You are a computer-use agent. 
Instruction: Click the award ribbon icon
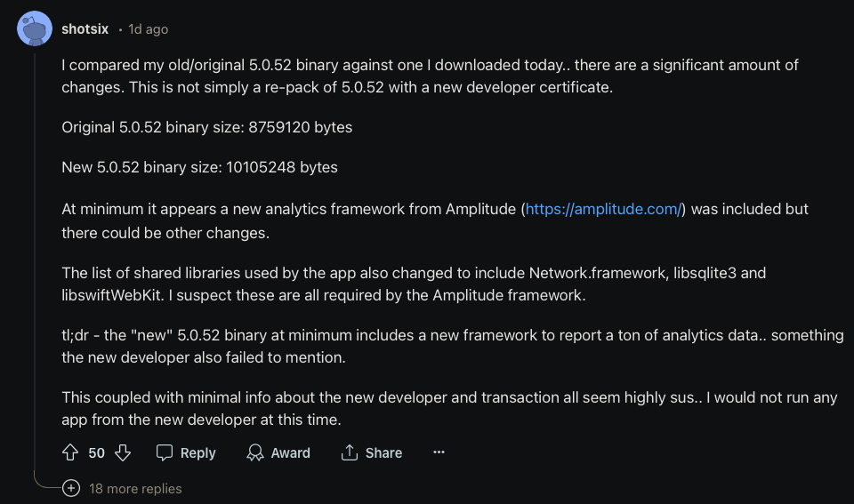[x=256, y=452]
